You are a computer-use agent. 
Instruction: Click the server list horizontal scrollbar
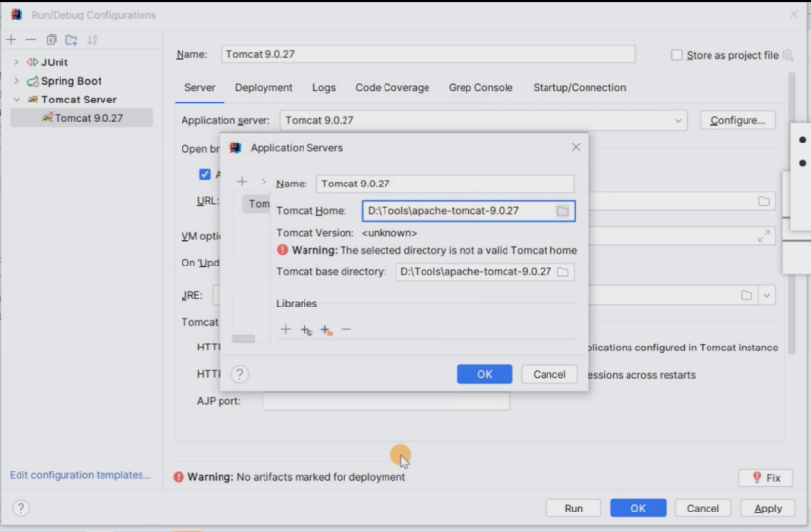244,339
